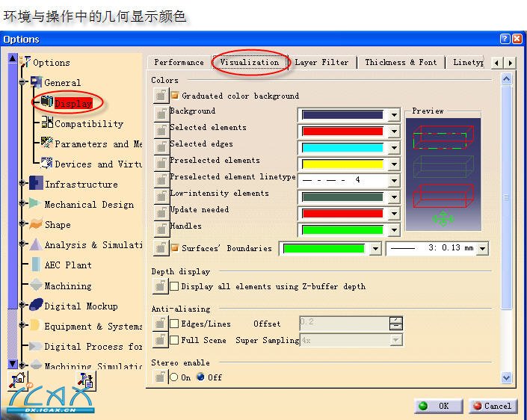Click the lock icon beside Low-intensity elements
Screen dimensions: 527x420
(161, 197)
